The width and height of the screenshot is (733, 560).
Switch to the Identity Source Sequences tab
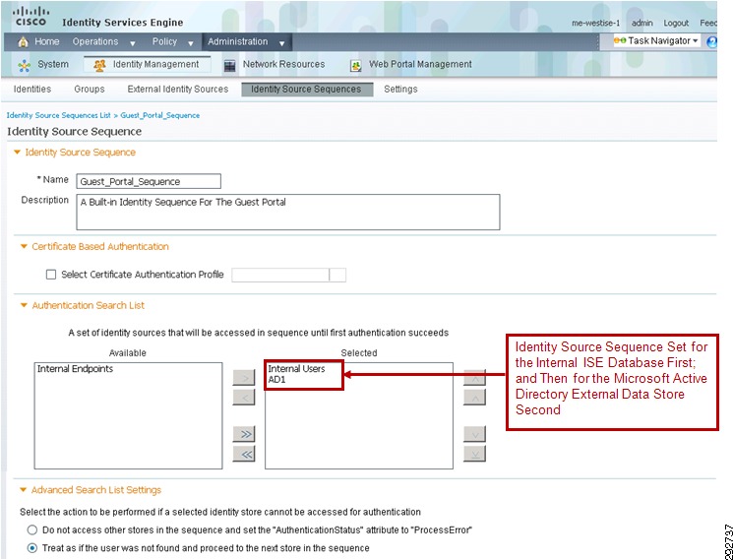(307, 90)
